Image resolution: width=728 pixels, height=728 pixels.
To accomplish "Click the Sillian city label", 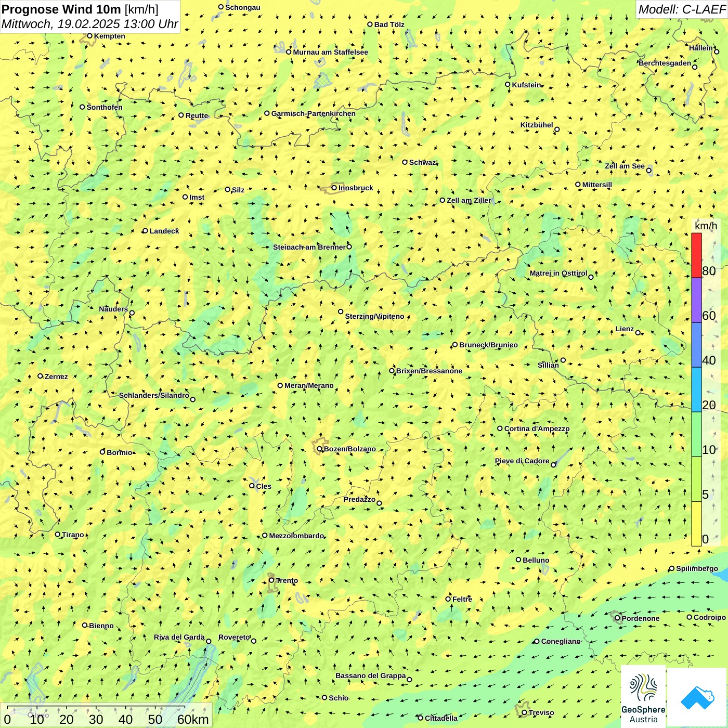I will click(548, 365).
